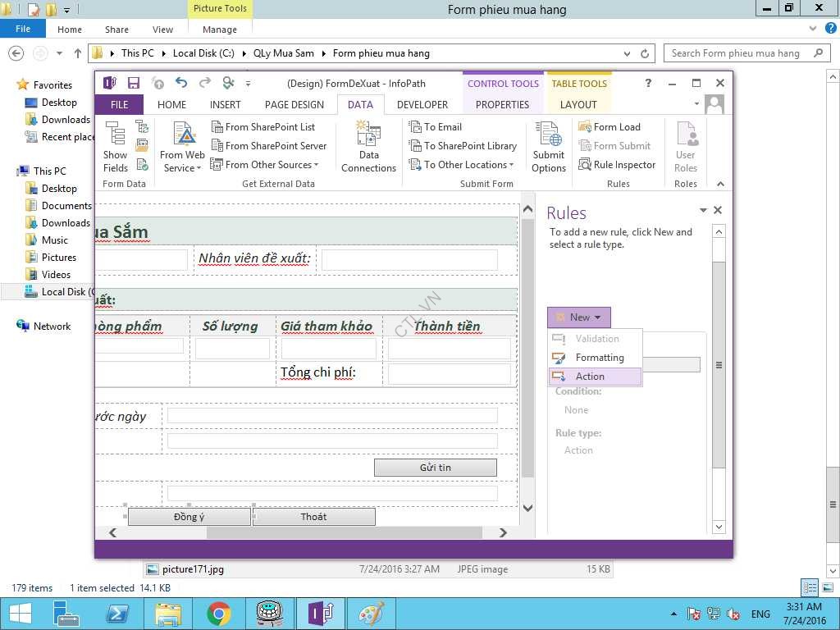Open the Rules pane options arrow
The width and height of the screenshot is (840, 630).
703,211
